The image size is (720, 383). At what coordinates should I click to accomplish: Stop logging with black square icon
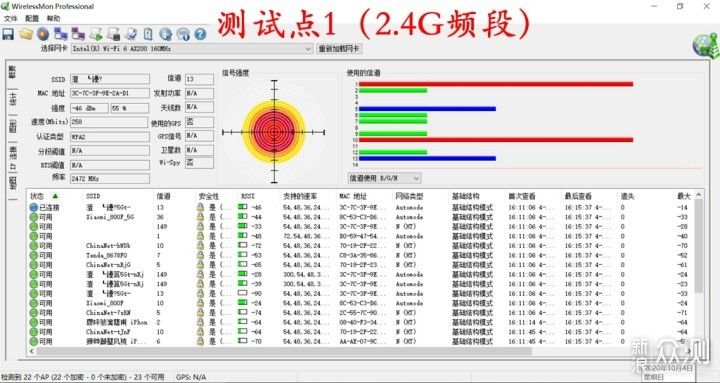pos(113,34)
